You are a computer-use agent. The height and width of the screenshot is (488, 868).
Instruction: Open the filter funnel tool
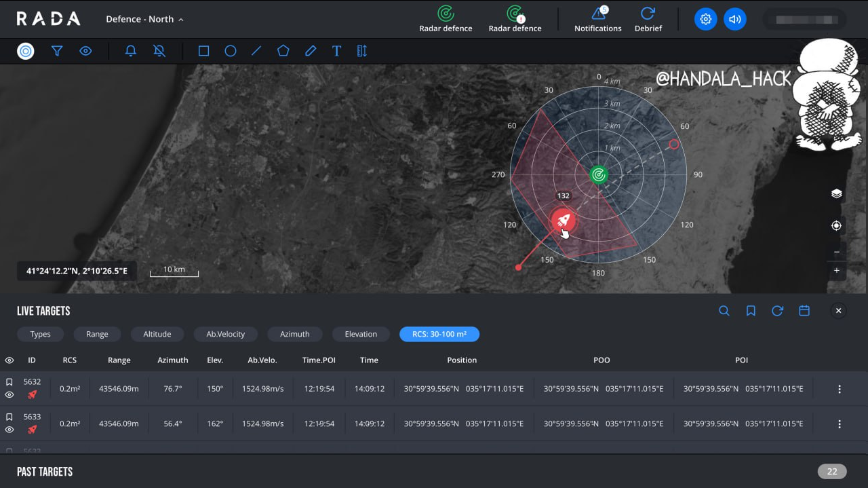[x=57, y=51]
